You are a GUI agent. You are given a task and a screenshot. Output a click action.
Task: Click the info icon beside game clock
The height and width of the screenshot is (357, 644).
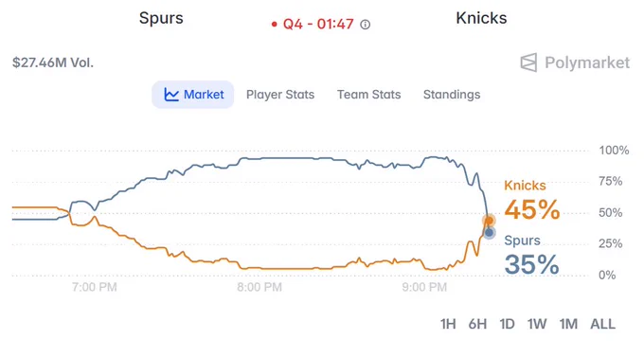coord(366,25)
